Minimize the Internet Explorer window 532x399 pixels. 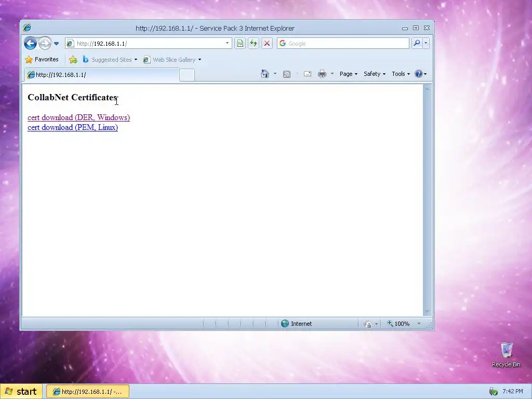tap(405, 28)
